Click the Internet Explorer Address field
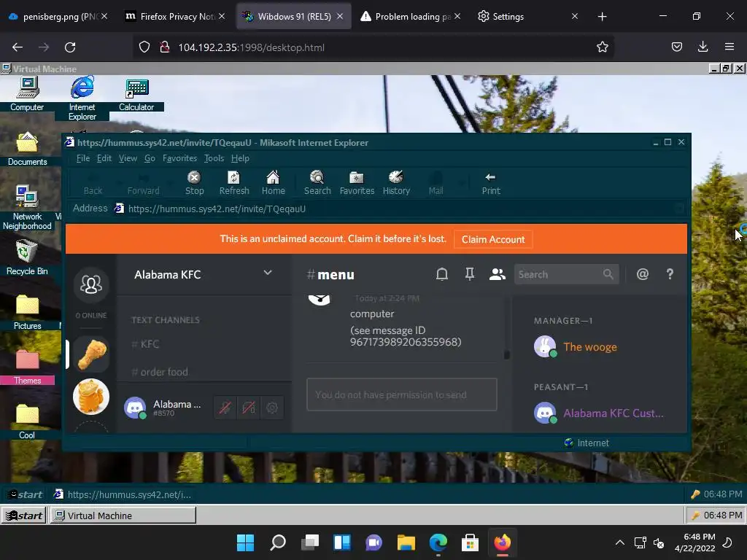 tap(400, 209)
